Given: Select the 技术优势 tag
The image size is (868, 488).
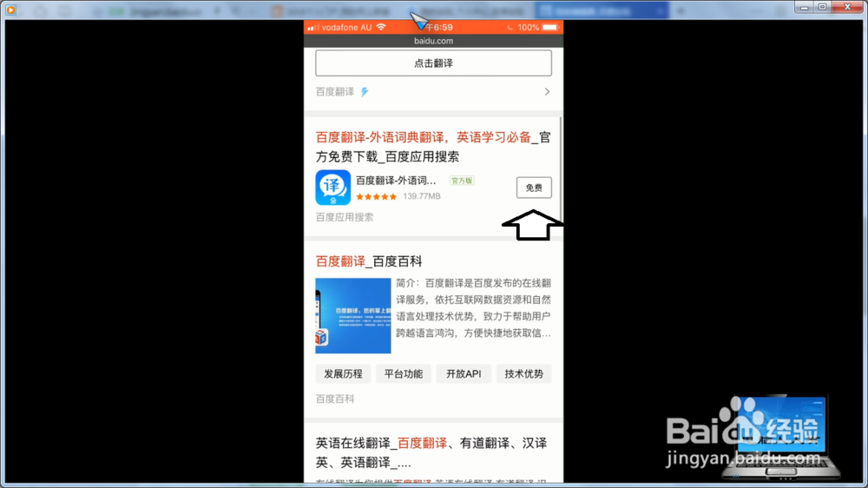Looking at the screenshot, I should (x=523, y=374).
